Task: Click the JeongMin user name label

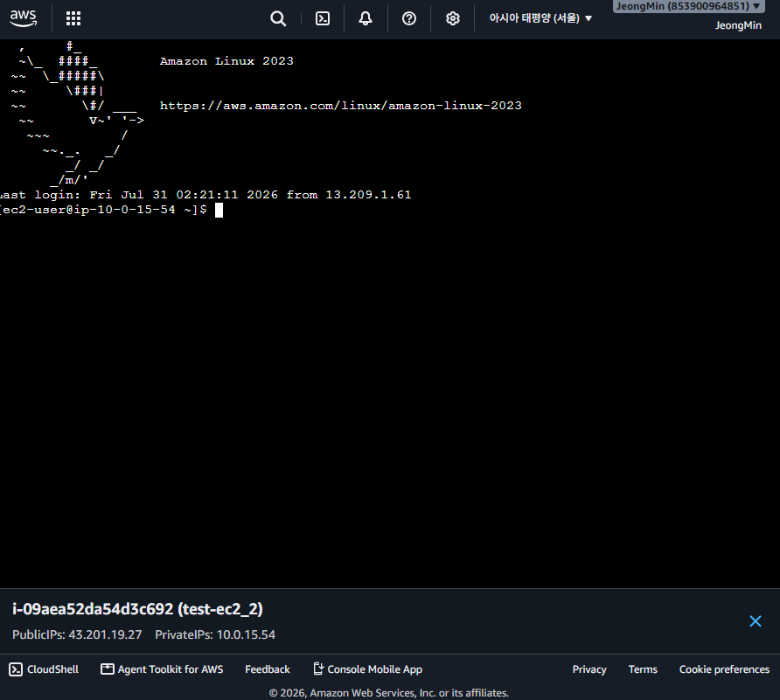Action: tap(738, 25)
